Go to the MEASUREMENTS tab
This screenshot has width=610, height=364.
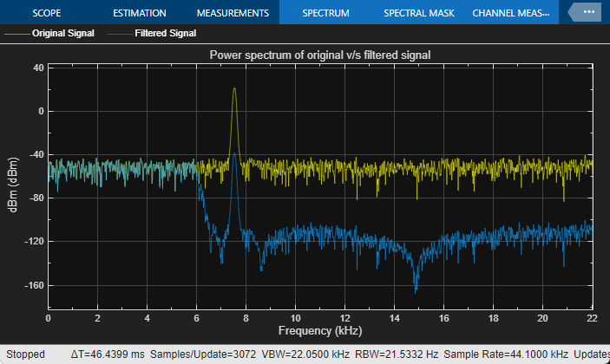(x=233, y=13)
